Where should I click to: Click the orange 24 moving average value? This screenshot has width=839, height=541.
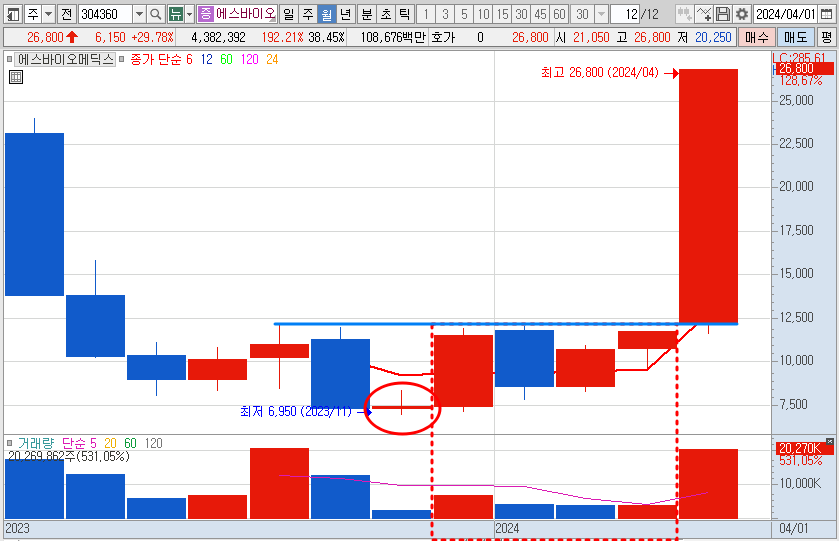(272, 59)
